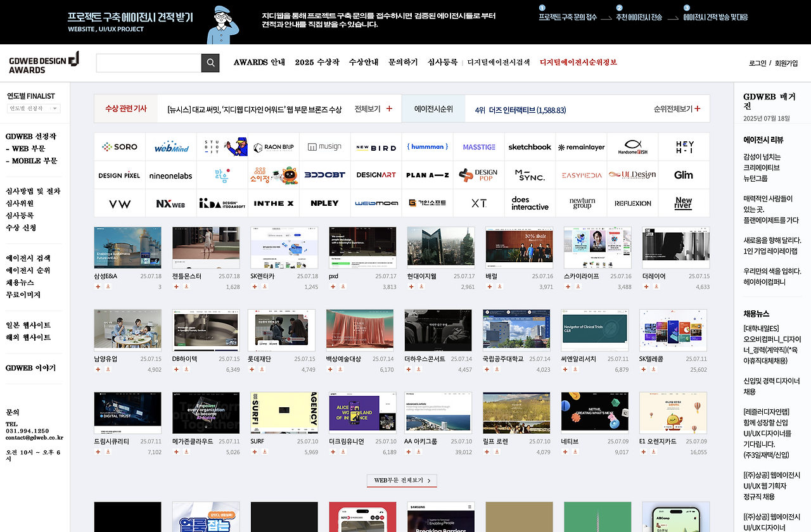Image resolution: width=811 pixels, height=532 pixels.
Task: Click the plus icon under 네티브
Action: tap(565, 452)
